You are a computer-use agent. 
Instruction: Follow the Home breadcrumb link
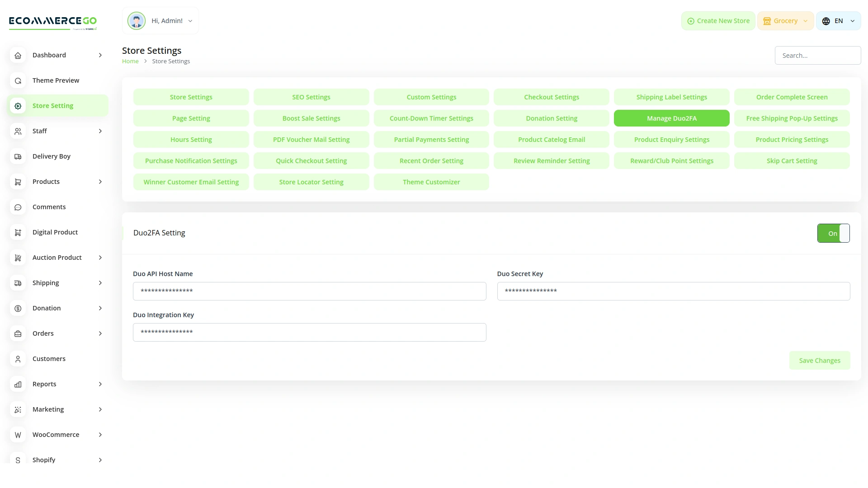(130, 61)
